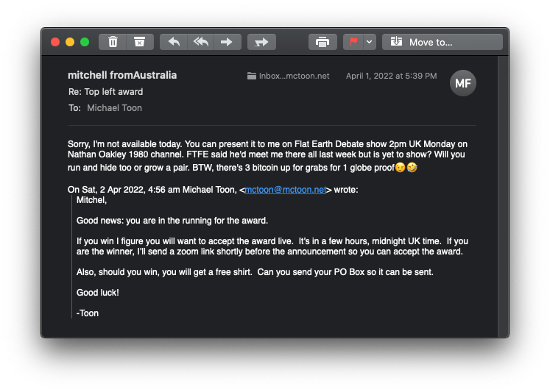
Task: Click recipient Michael Toon
Action: pyautogui.click(x=114, y=107)
